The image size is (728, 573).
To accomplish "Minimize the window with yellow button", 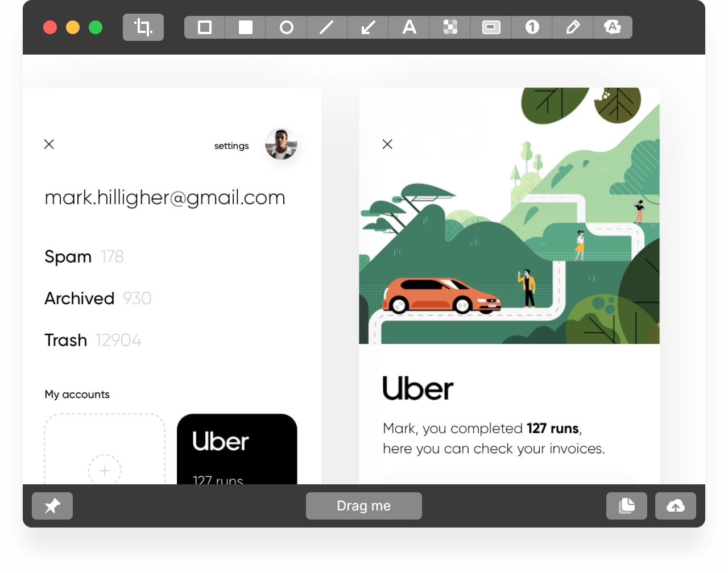I will [73, 27].
